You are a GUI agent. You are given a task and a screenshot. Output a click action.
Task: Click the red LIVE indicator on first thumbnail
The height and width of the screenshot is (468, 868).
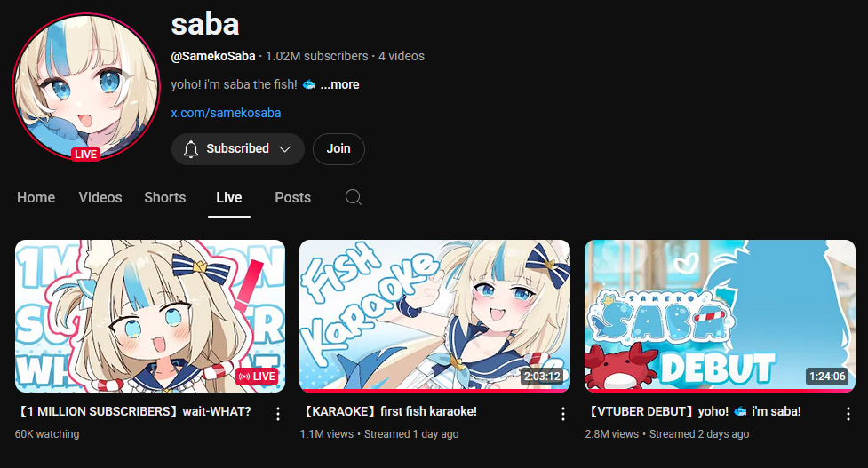tap(257, 377)
